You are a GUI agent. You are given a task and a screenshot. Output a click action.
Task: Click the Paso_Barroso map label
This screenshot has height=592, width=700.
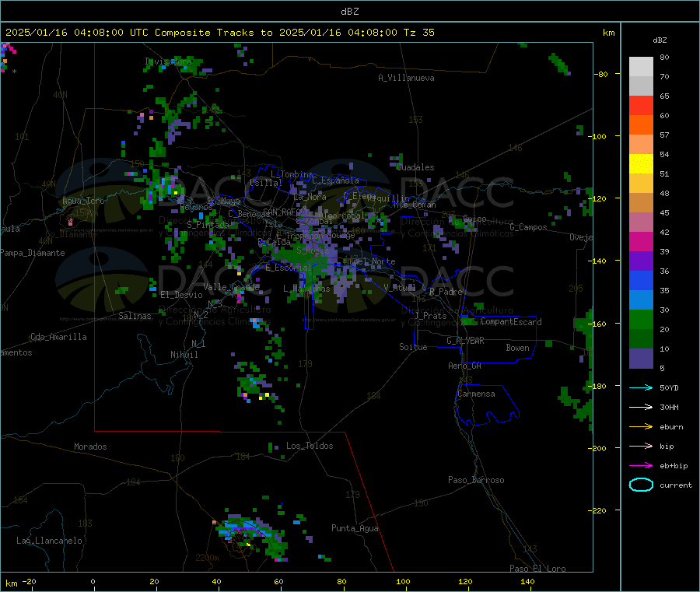coord(476,480)
